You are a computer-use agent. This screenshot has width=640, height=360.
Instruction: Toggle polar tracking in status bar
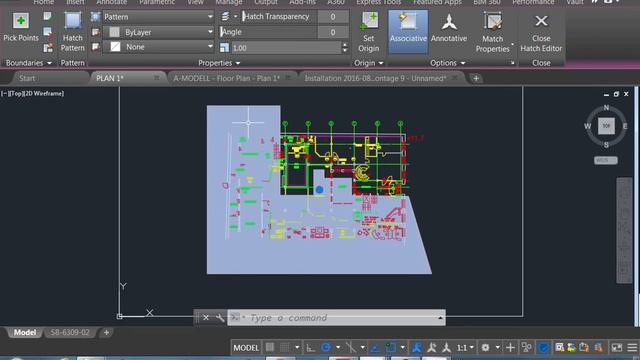[x=326, y=348]
